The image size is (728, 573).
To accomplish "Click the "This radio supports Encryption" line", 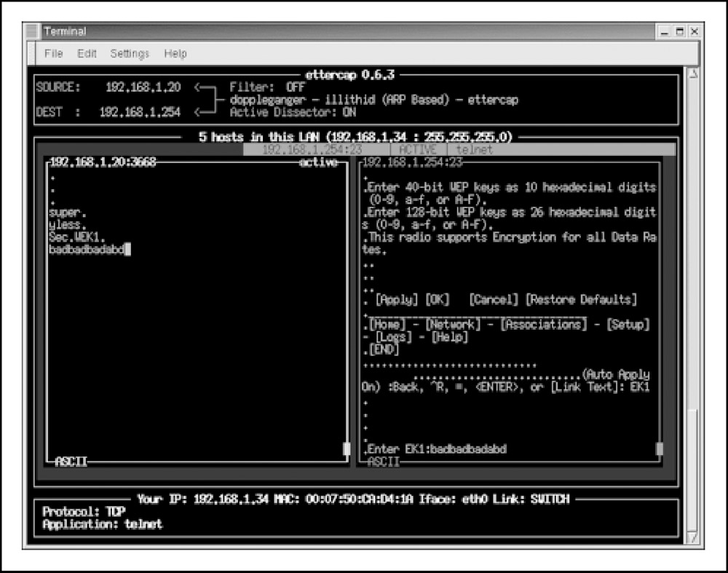I will pos(510,243).
